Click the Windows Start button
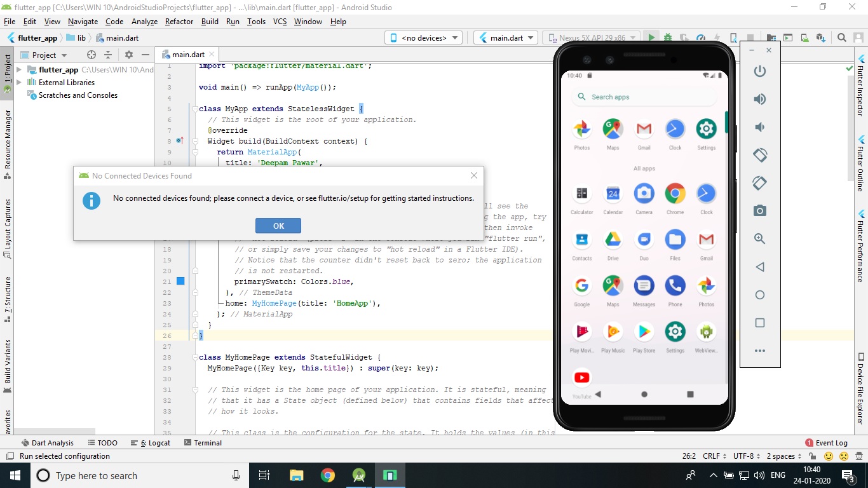 click(x=15, y=475)
